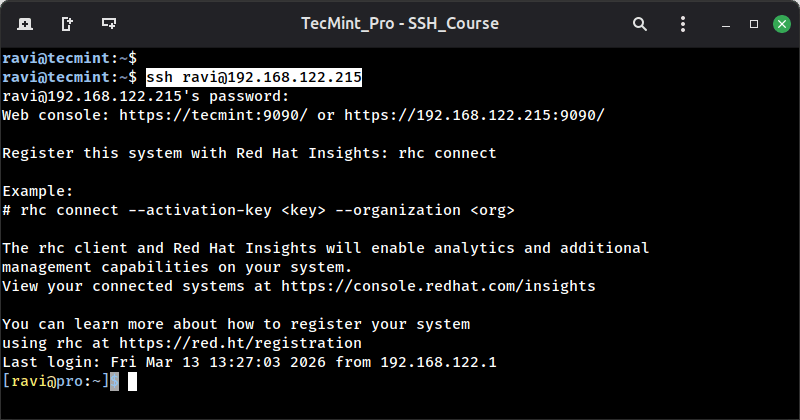800x420 pixels.
Task: Click the Register this system line
Action: [249, 153]
